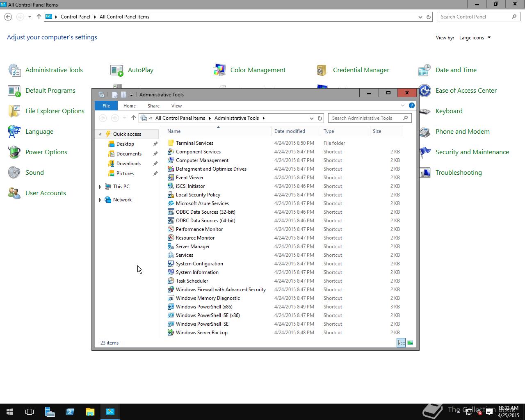Screen dimensions: 525x420
Task: Click the Help icon in Administrative Tools
Action: click(x=411, y=105)
